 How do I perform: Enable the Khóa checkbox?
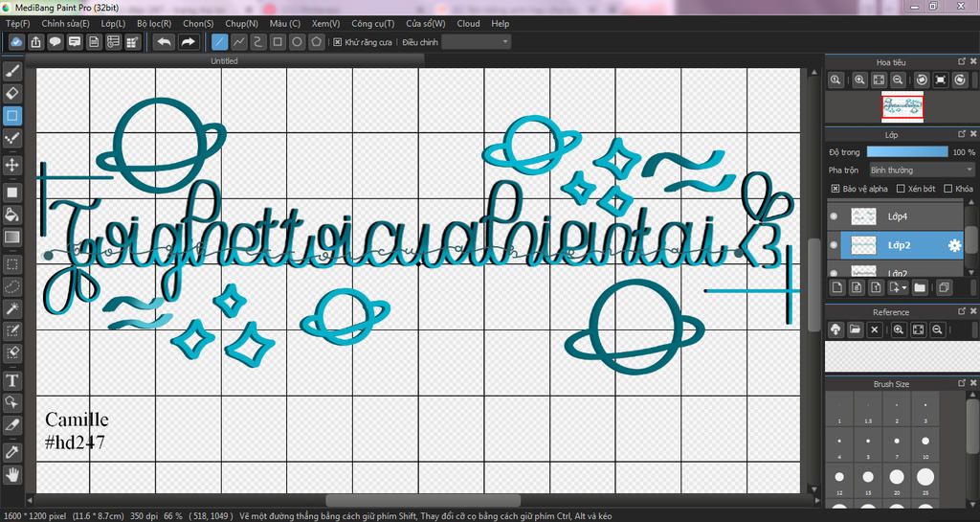[947, 188]
